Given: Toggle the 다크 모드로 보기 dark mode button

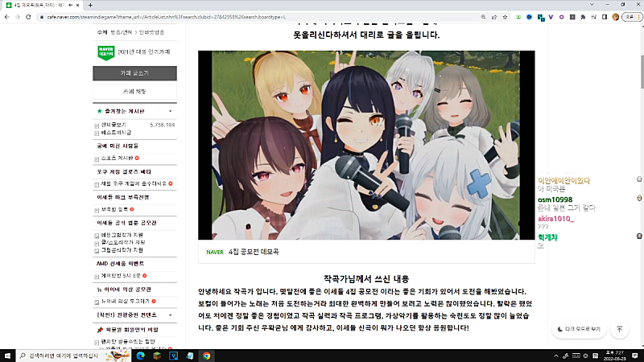Looking at the screenshot, I should 579,329.
